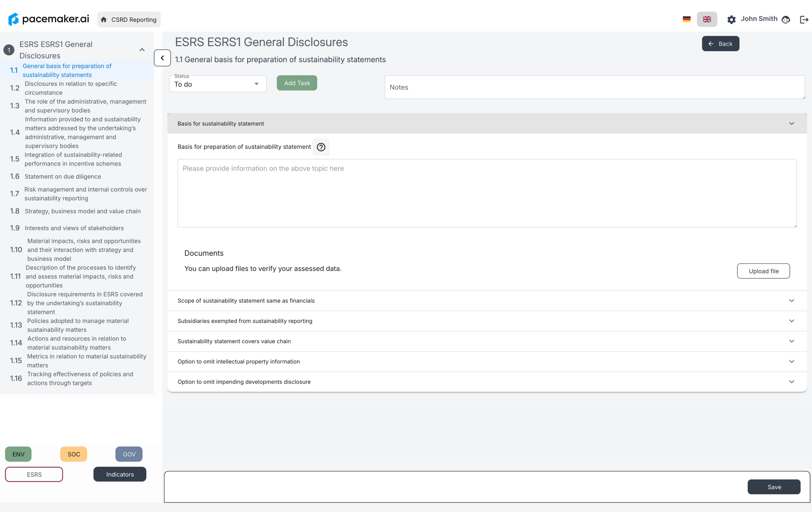Collapse the ESRS1 General Disclosures sidebar section
812x512 pixels.
[x=142, y=50]
